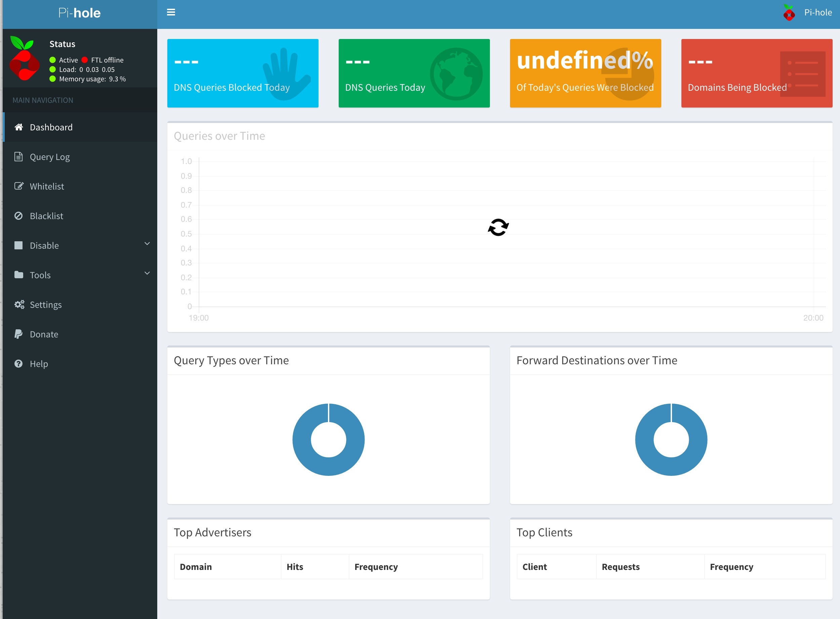Click the Query Types over Time donut chart
840x619 pixels.
pos(328,440)
